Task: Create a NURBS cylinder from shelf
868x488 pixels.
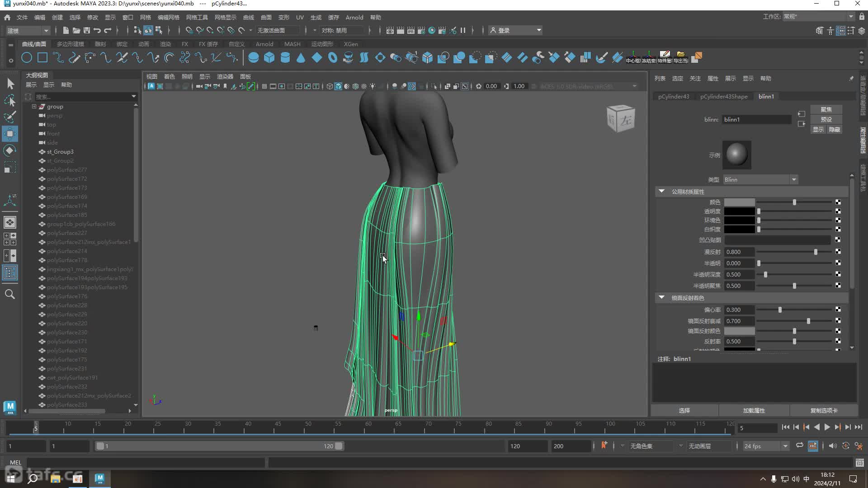Action: 285,58
